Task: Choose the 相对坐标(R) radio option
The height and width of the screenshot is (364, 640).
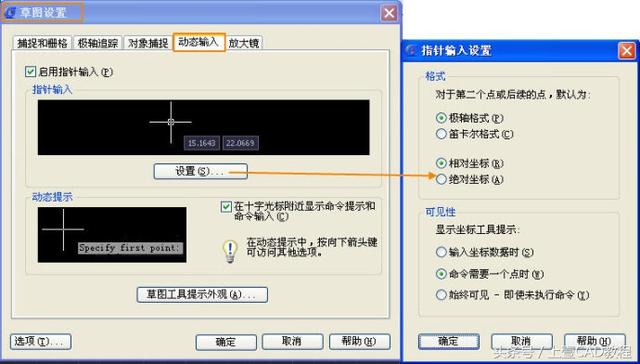Action: tap(469, 163)
